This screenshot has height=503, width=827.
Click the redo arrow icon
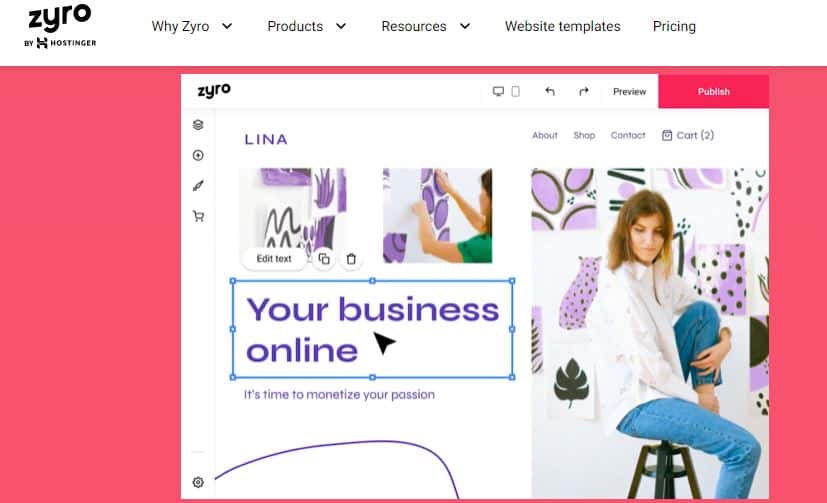(x=583, y=92)
